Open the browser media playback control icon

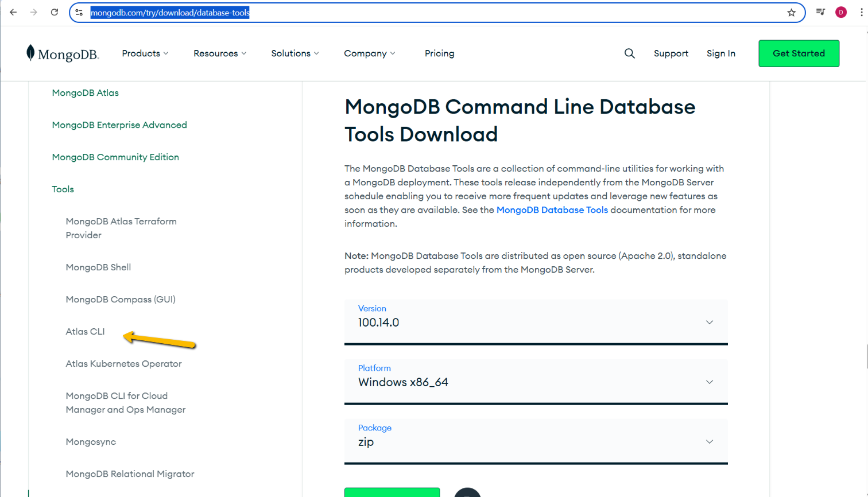820,11
